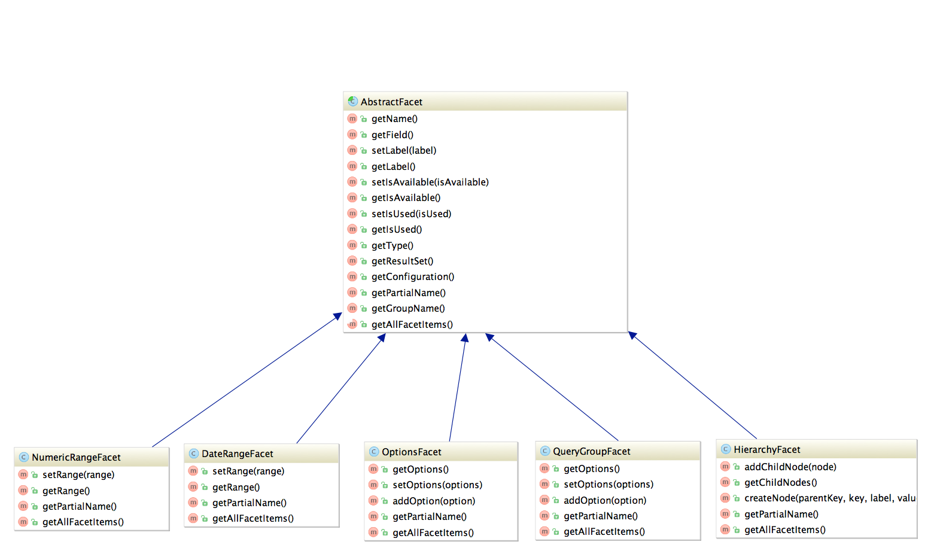Click the method icon beside getName()
The height and width of the screenshot is (560, 943).
(352, 119)
